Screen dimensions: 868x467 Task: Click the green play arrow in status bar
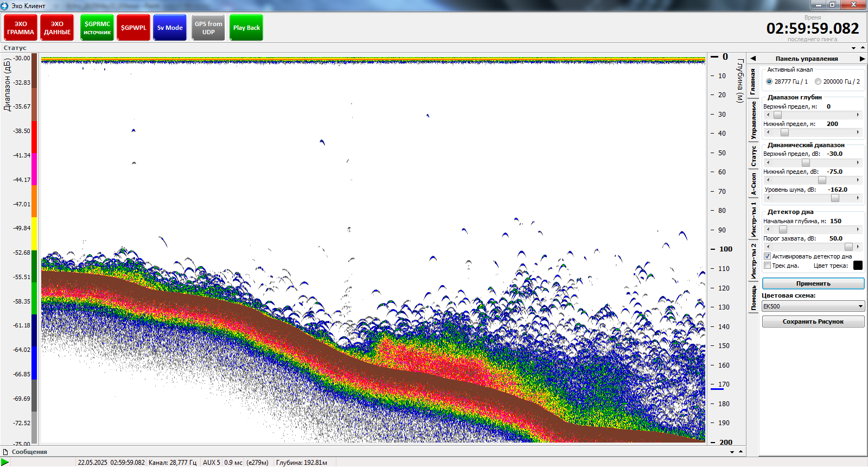point(5,462)
